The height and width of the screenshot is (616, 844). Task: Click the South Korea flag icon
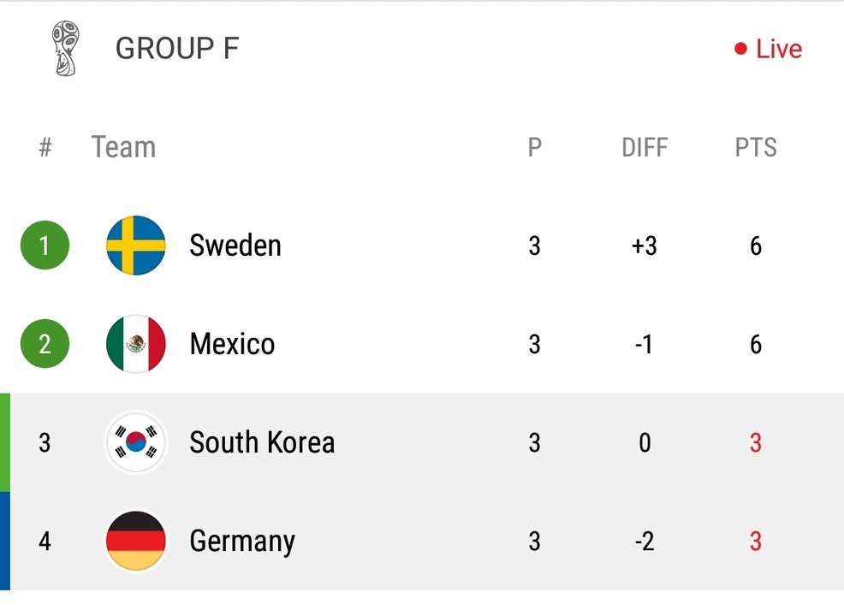[135, 442]
